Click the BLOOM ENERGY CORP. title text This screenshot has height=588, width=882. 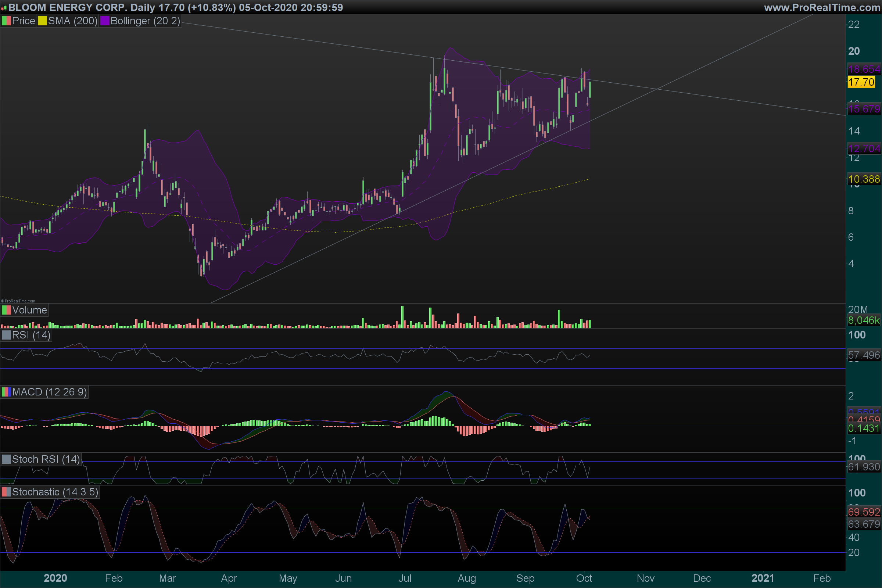coord(68,7)
